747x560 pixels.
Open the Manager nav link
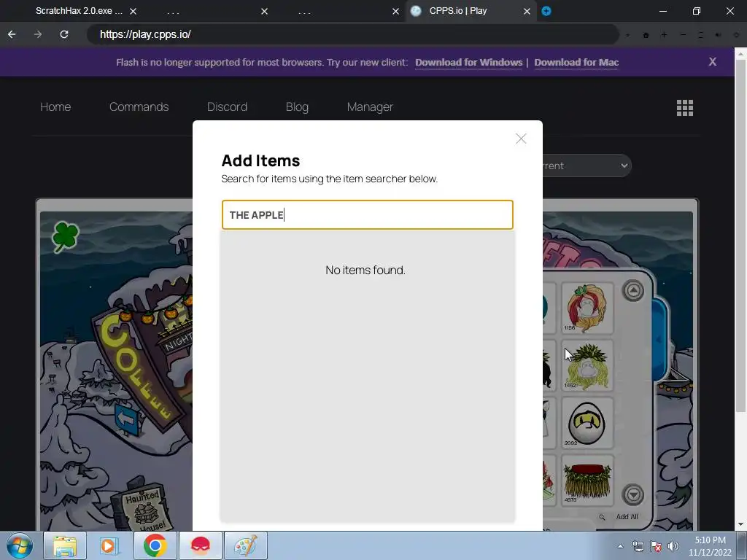pos(370,106)
